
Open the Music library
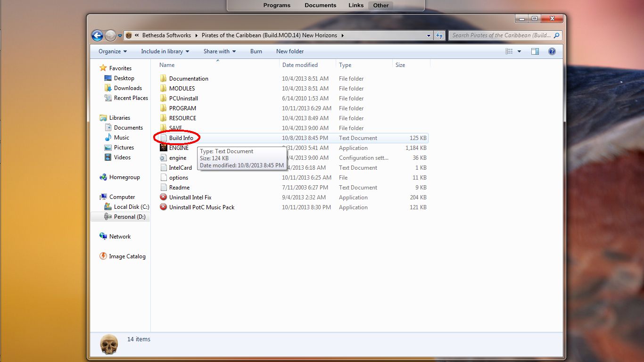(121, 138)
